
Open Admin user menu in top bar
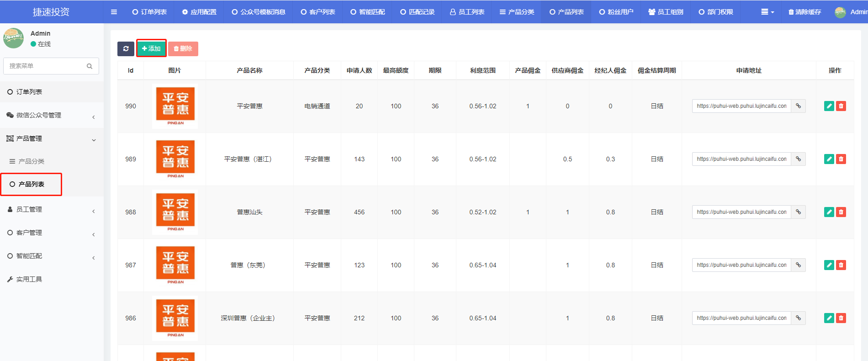pos(851,12)
